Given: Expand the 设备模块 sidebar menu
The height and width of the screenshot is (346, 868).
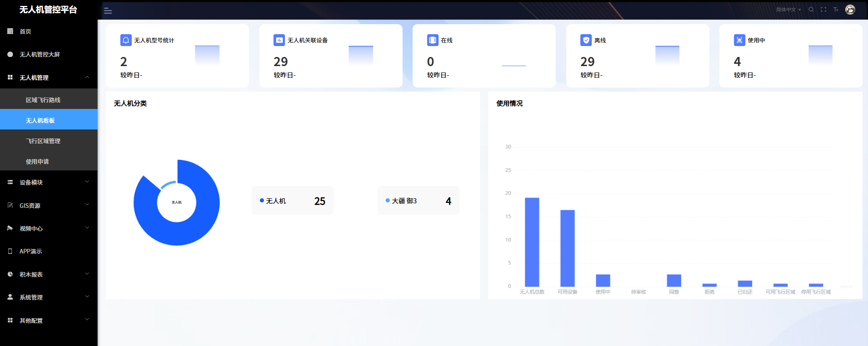Looking at the screenshot, I should coord(49,182).
